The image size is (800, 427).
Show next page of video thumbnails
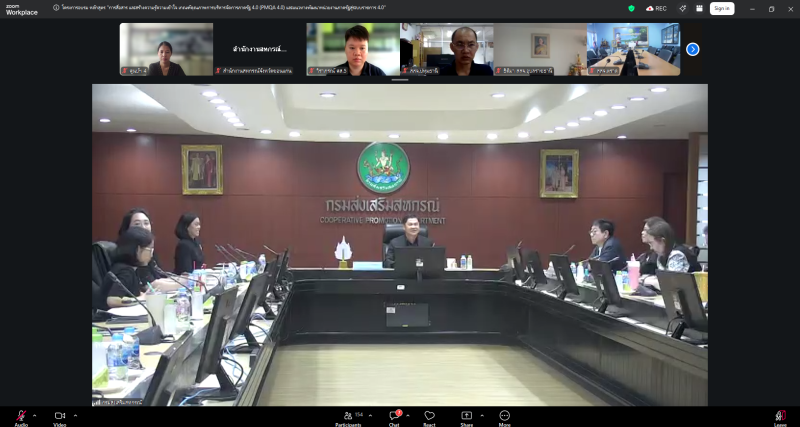coord(692,49)
